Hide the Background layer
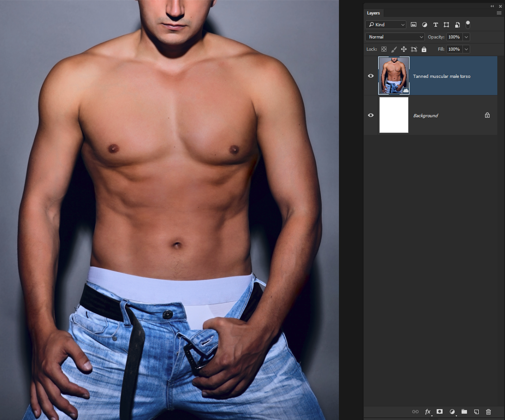 [x=371, y=115]
